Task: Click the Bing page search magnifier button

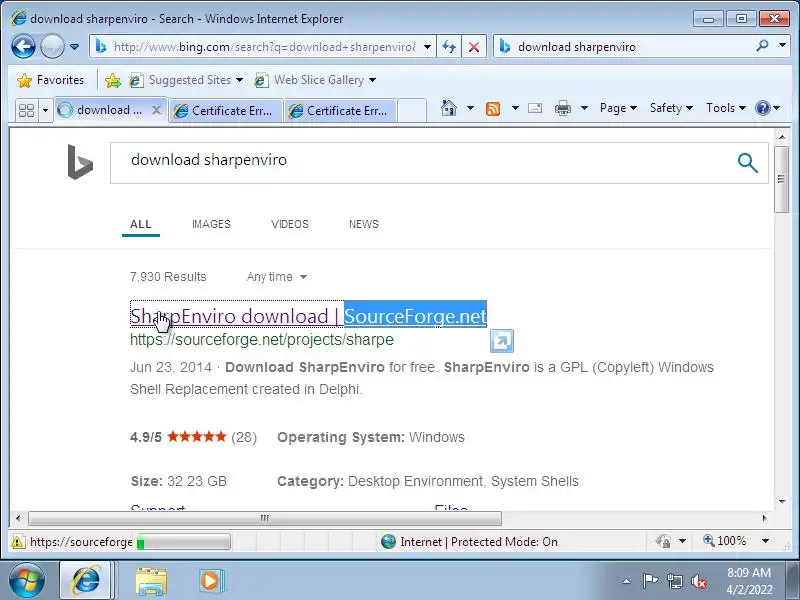Action: click(747, 163)
